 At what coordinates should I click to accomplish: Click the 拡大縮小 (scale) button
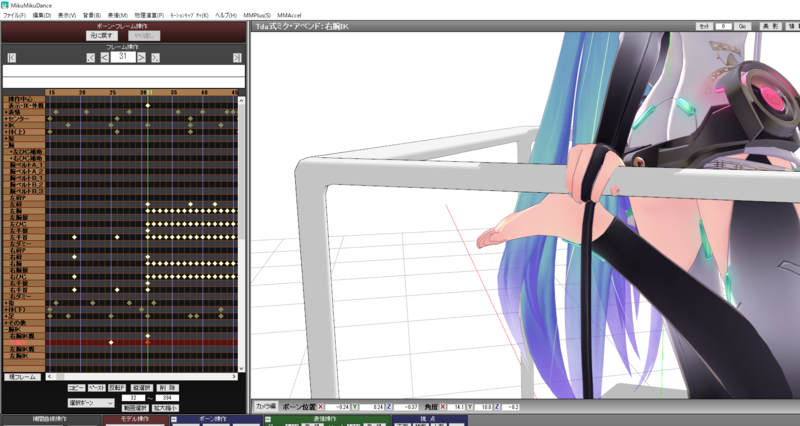click(165, 408)
